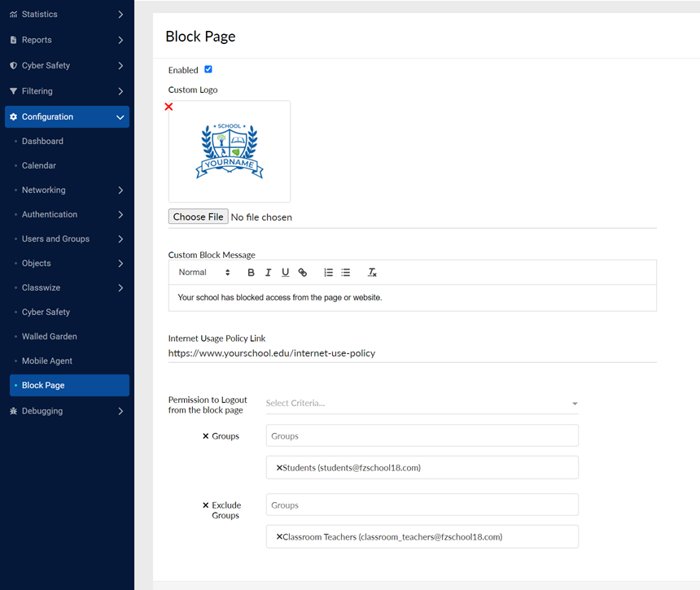Screen dimensions: 700x590
Task: Uncheck the Enabled checkbox
Action: coord(208,70)
